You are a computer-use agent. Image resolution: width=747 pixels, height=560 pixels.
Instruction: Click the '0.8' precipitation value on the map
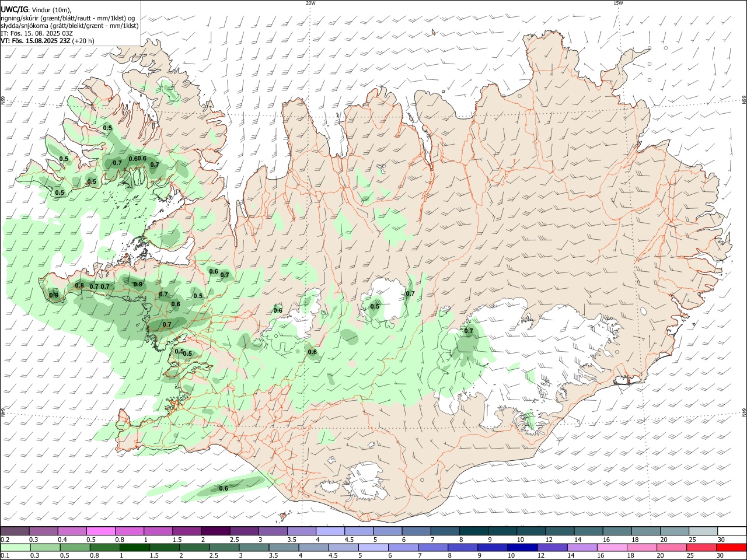79,285
